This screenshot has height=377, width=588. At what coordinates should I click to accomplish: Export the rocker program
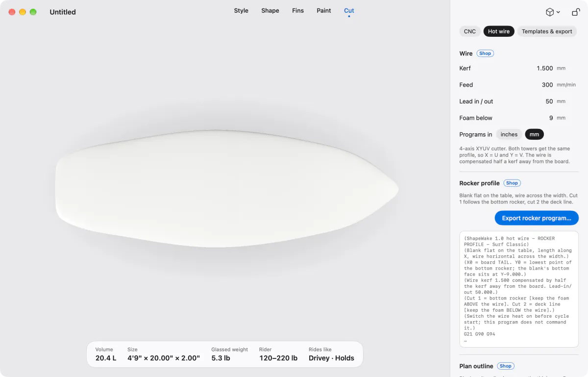(x=537, y=218)
